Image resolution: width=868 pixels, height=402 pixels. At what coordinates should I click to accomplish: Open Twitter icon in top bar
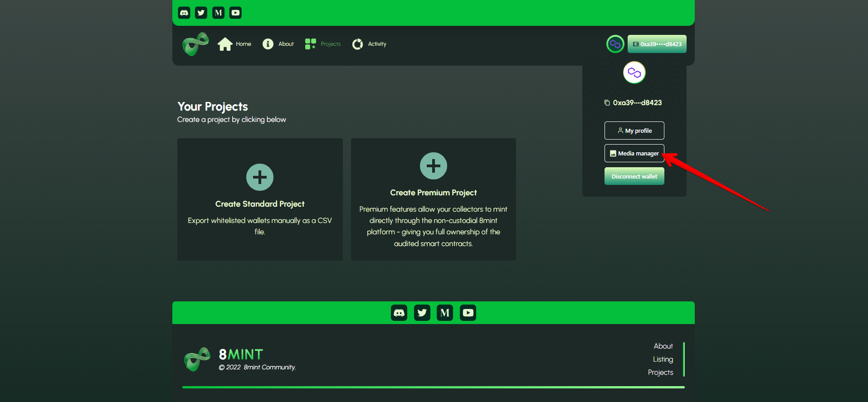(x=201, y=13)
